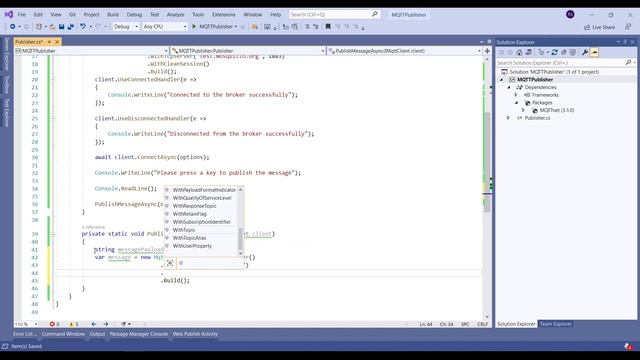
Task: Collapse the Dependencies node
Action: (x=509, y=87)
